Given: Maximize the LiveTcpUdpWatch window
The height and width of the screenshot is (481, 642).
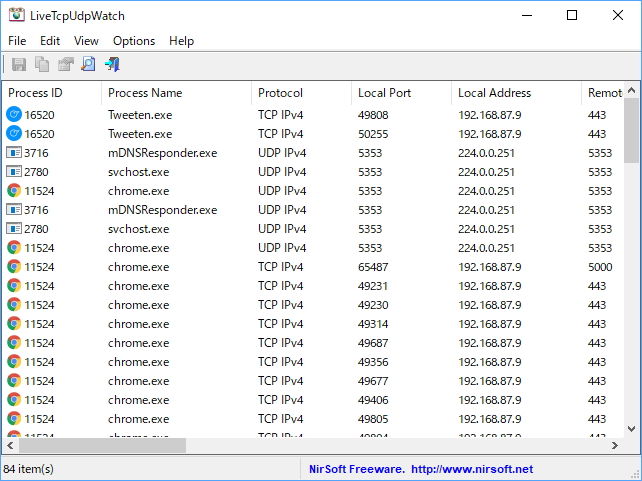Looking at the screenshot, I should (x=572, y=16).
